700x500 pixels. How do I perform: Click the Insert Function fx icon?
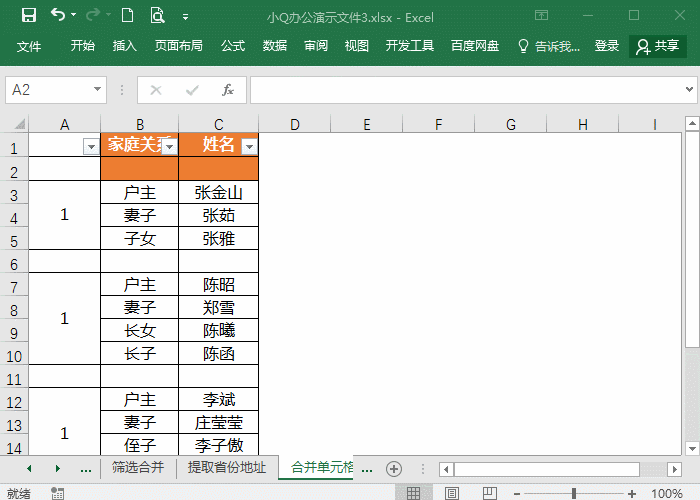pos(228,90)
